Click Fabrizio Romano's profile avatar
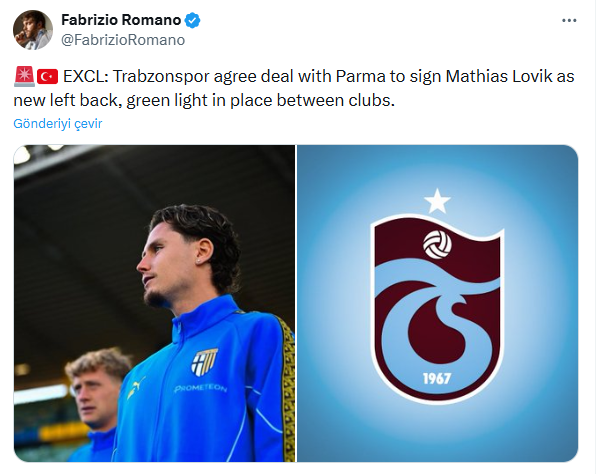This screenshot has height=474, width=596. pyautogui.click(x=33, y=30)
